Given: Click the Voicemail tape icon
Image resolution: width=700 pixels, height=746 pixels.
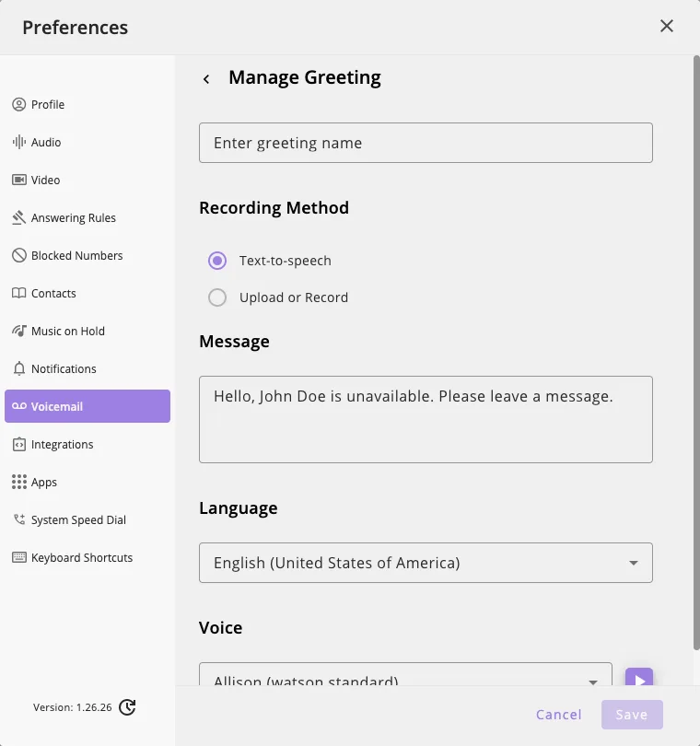Looking at the screenshot, I should [19, 406].
